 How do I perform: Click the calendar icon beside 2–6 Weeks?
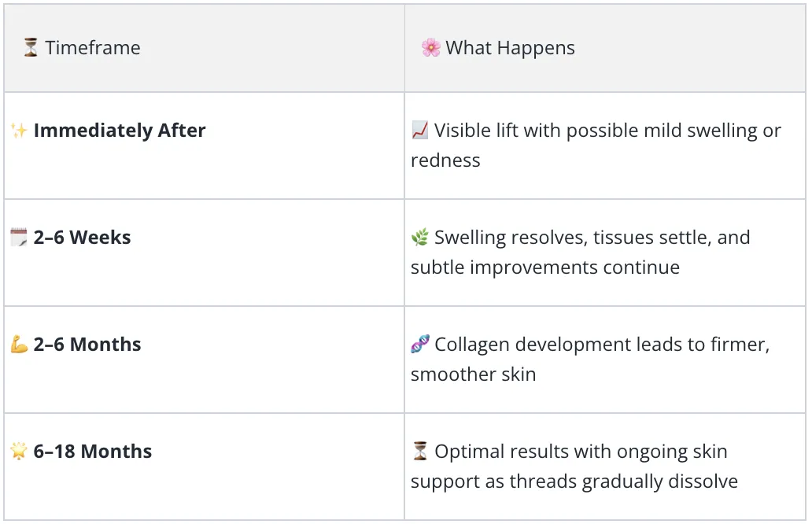[x=19, y=237]
